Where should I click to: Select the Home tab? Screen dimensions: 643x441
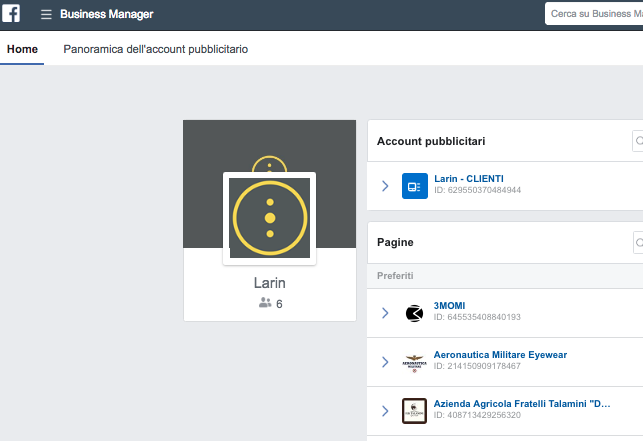pyautogui.click(x=22, y=48)
